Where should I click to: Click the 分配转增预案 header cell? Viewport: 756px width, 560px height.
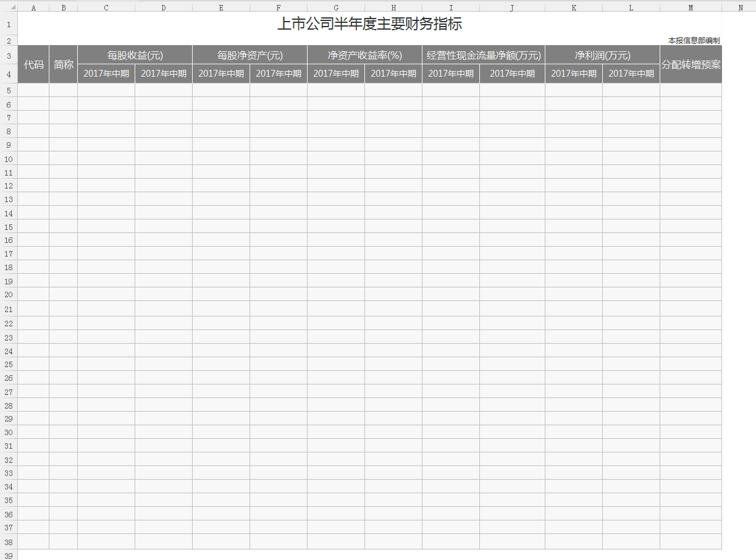pyautogui.click(x=691, y=64)
